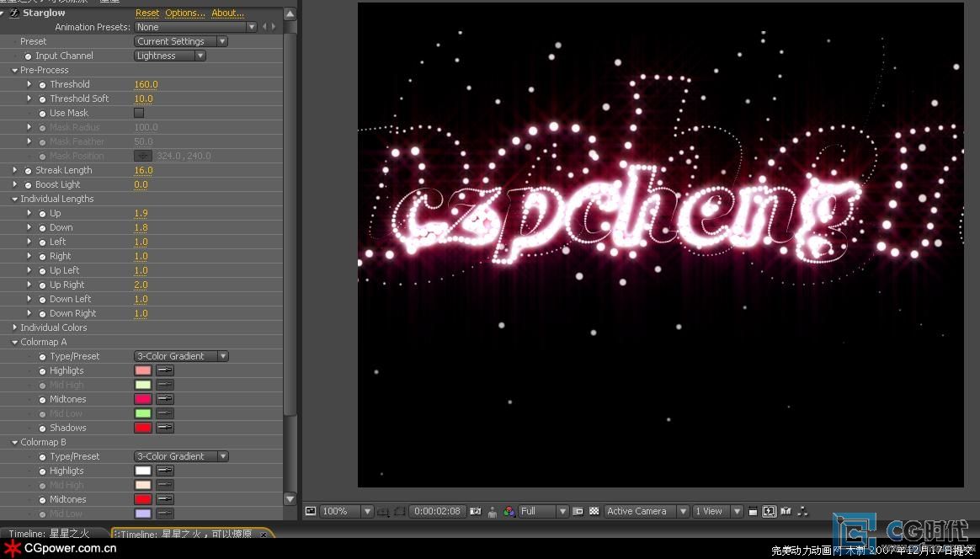Use eyedropper for Colormap B Midtones
Image resolution: width=980 pixels, height=559 pixels.
tap(165, 499)
